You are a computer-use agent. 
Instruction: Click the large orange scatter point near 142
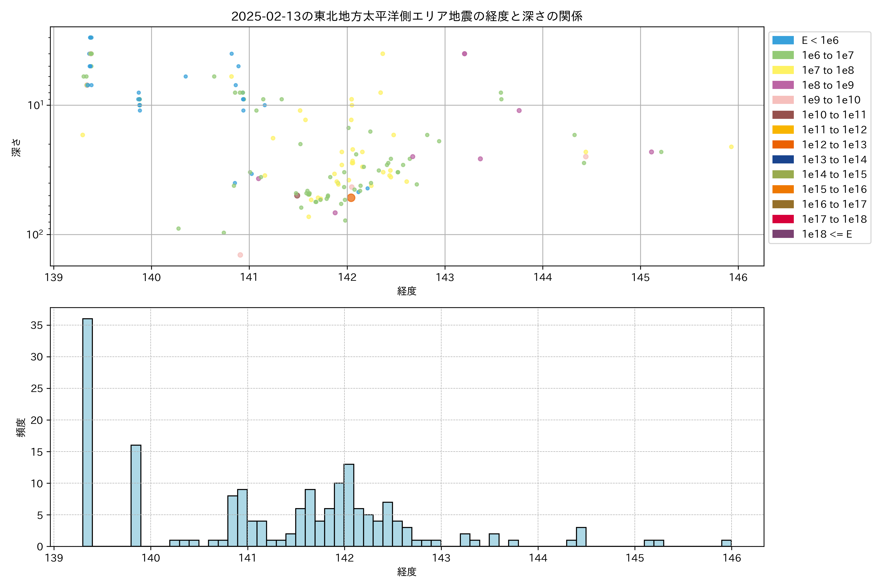pos(351,198)
